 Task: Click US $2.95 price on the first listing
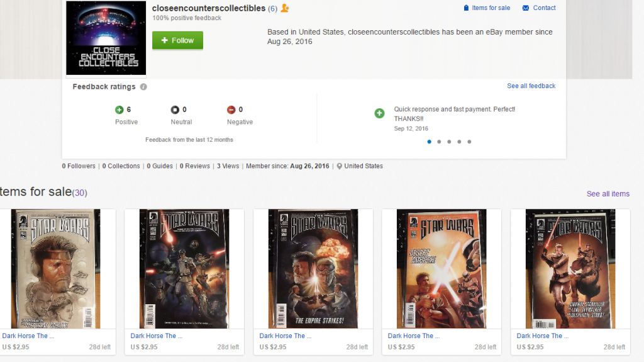point(16,347)
